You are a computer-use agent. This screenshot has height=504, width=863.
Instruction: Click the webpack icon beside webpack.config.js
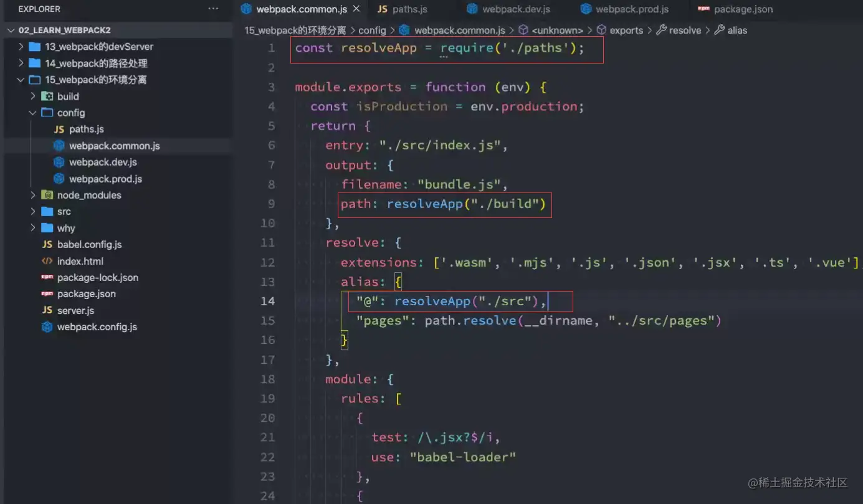pyautogui.click(x=47, y=327)
